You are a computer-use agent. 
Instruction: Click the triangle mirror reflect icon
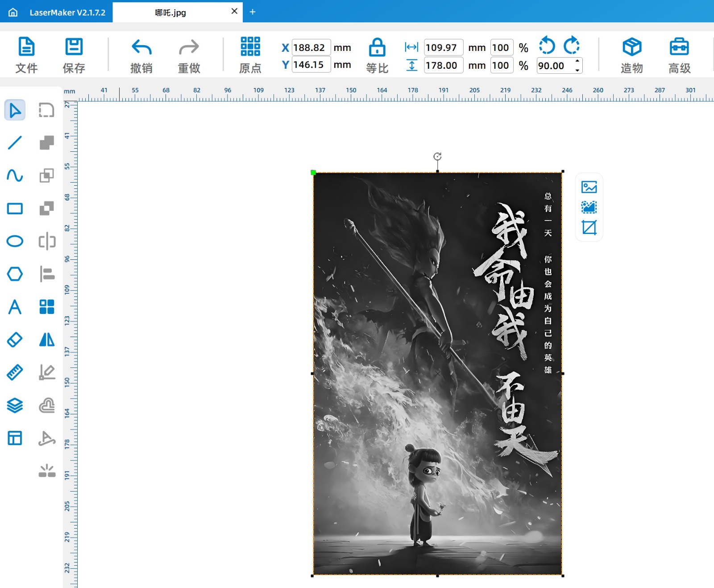click(46, 340)
